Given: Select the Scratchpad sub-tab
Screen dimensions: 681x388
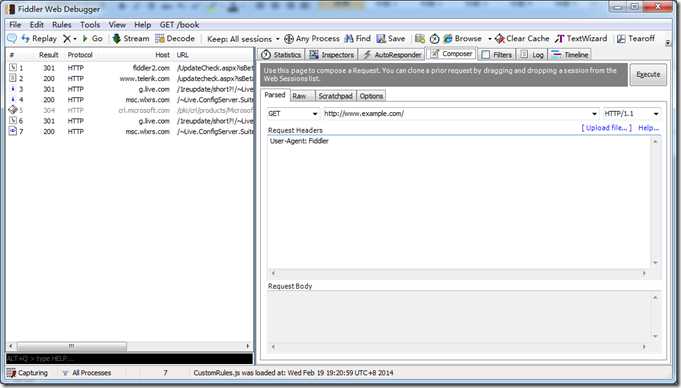Looking at the screenshot, I should pos(335,96).
